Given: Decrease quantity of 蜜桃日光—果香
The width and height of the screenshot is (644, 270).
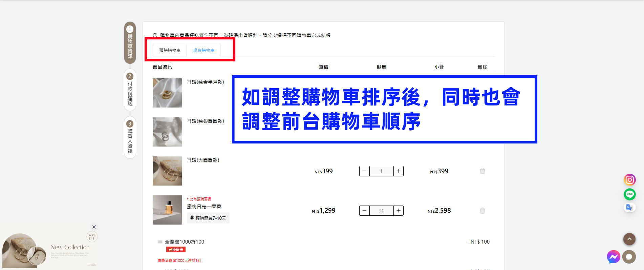Looking at the screenshot, I should pyautogui.click(x=364, y=211).
